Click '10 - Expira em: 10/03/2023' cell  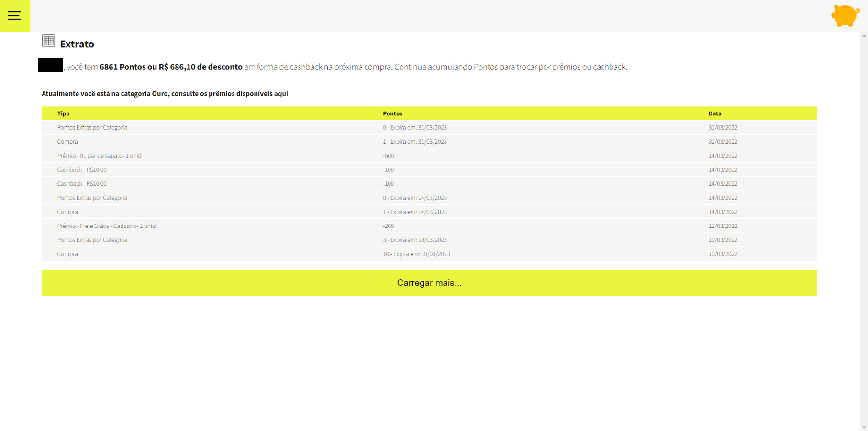tap(416, 254)
